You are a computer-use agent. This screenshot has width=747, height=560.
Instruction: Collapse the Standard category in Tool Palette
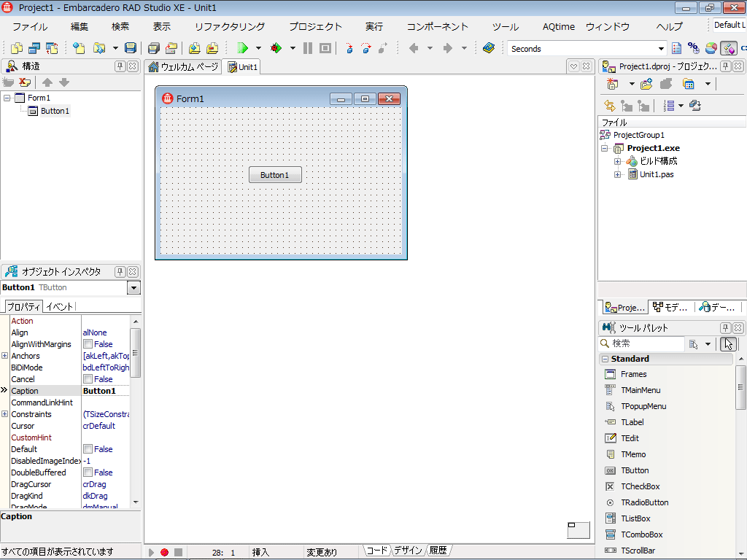[x=605, y=359]
